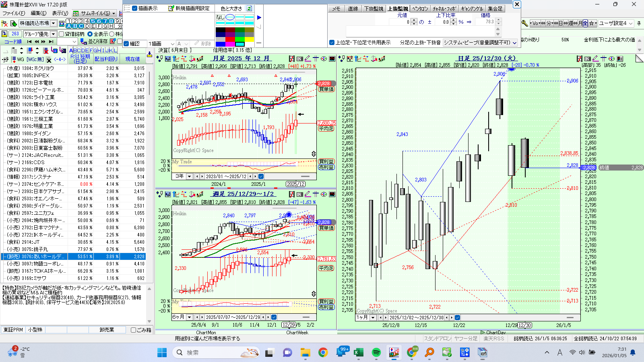Click the 買単価 button on monthly chart
The width and height of the screenshot is (644, 362).
point(326,89)
